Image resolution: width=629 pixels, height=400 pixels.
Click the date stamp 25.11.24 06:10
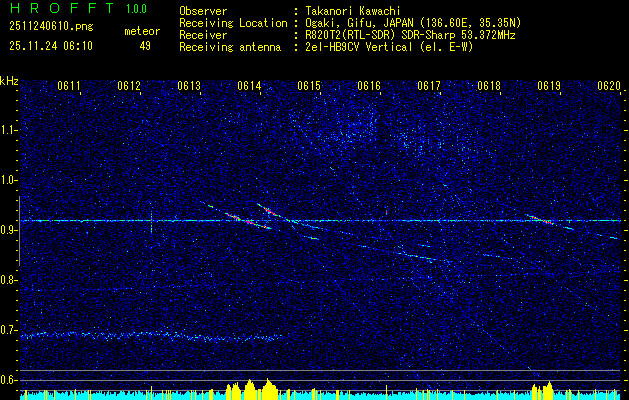pos(51,46)
